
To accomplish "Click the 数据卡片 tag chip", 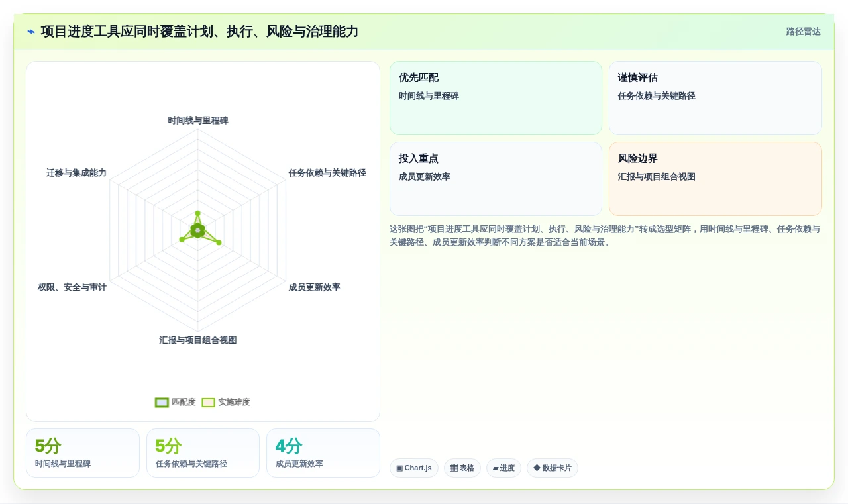I will coord(552,468).
